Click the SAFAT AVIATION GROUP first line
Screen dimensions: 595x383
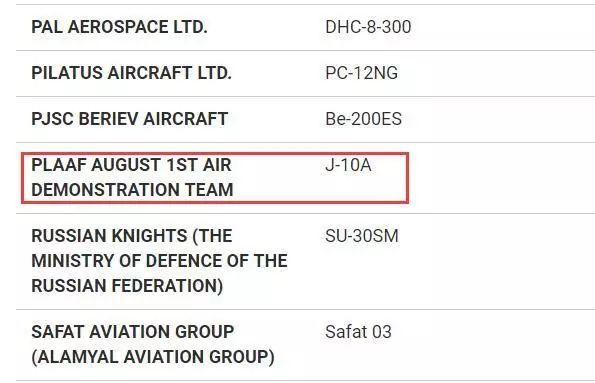point(132,332)
